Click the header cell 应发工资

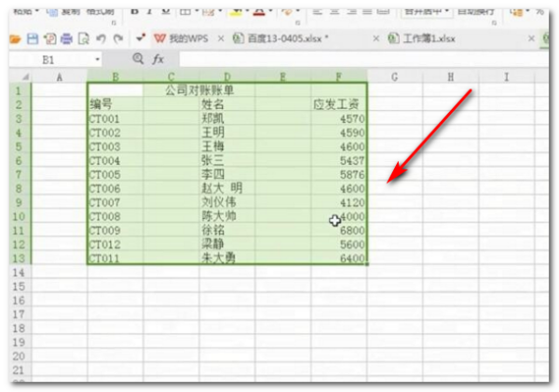pos(339,104)
